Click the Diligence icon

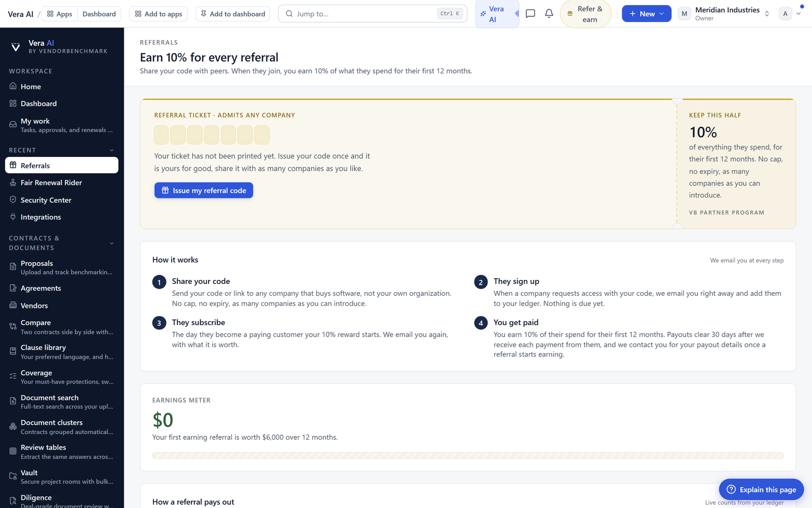click(13, 501)
